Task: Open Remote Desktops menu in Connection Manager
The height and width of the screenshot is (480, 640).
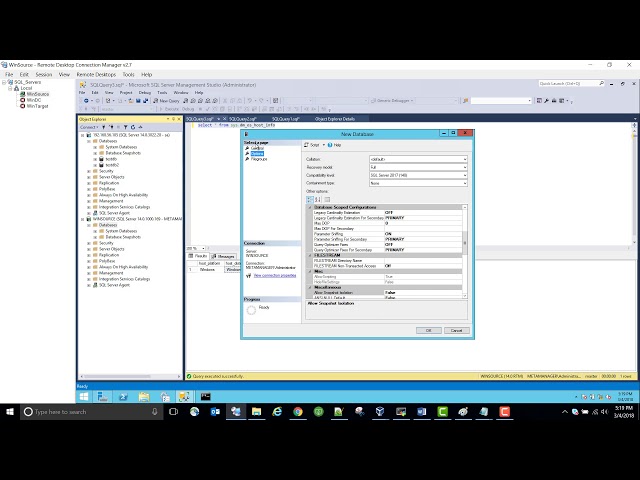Action: (x=96, y=75)
